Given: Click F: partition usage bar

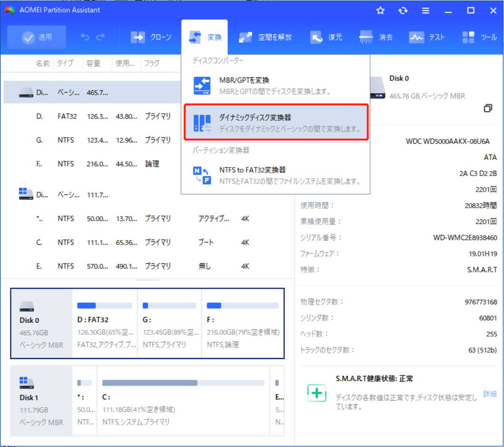Looking at the screenshot, I should point(242,305).
